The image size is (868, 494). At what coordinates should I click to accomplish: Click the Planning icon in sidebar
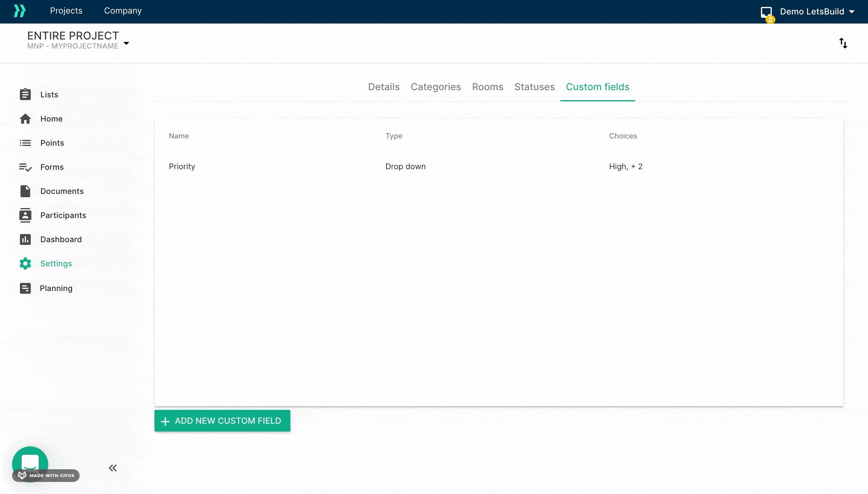click(25, 288)
